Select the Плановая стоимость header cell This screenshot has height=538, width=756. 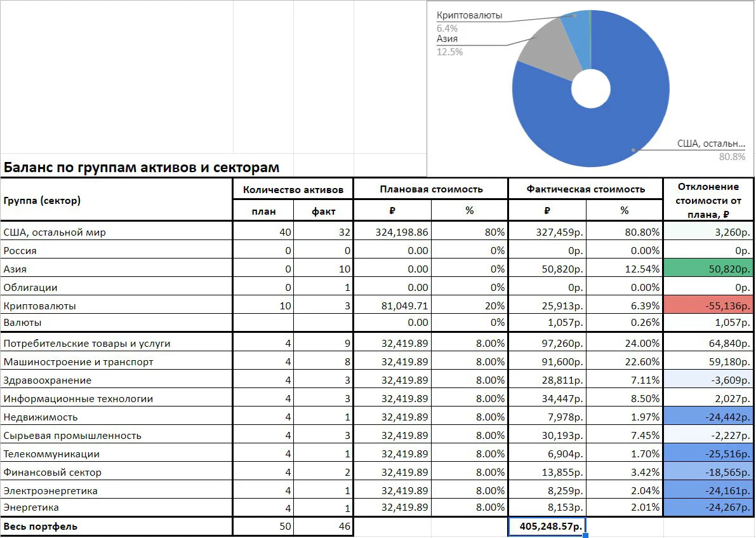[x=431, y=189]
